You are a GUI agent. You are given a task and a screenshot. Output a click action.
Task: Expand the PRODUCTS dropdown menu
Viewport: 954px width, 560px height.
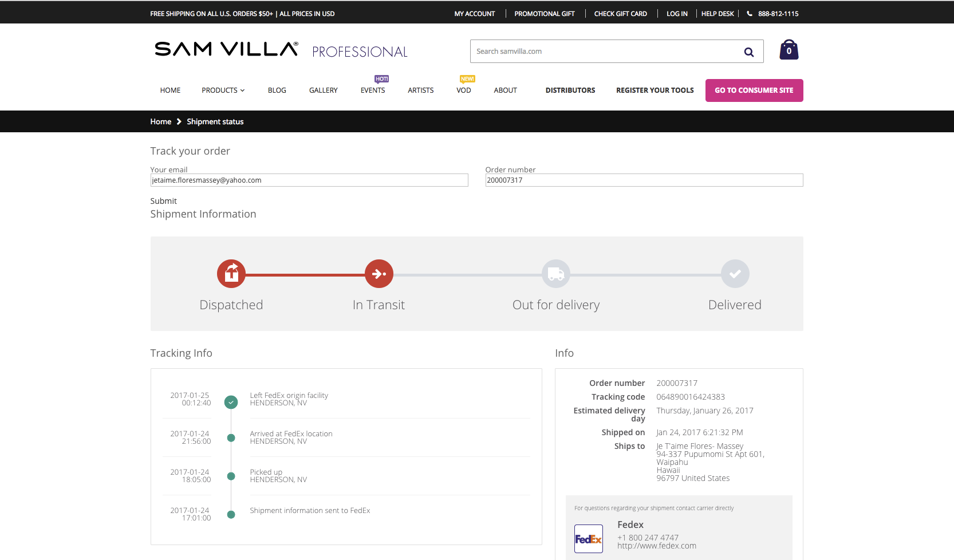coord(223,90)
